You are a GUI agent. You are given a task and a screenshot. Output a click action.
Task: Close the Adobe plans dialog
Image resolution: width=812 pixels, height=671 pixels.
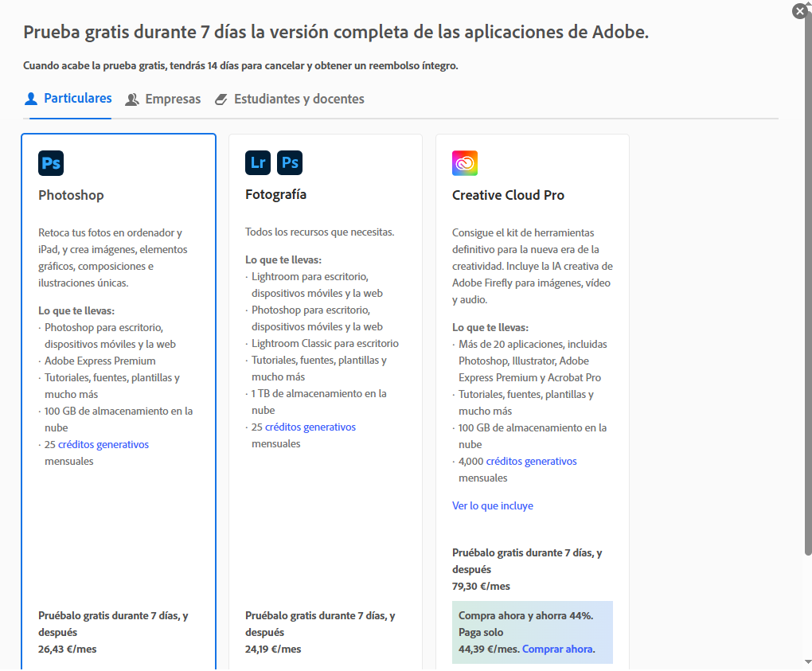pyautogui.click(x=800, y=11)
